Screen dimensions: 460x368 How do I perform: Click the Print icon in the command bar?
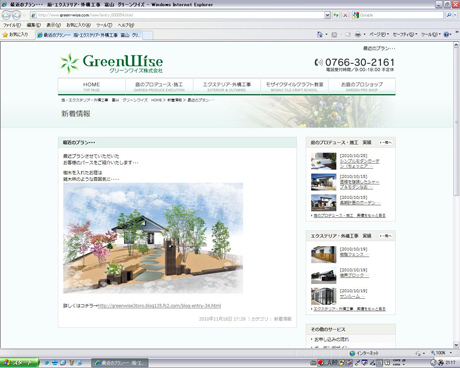point(358,34)
